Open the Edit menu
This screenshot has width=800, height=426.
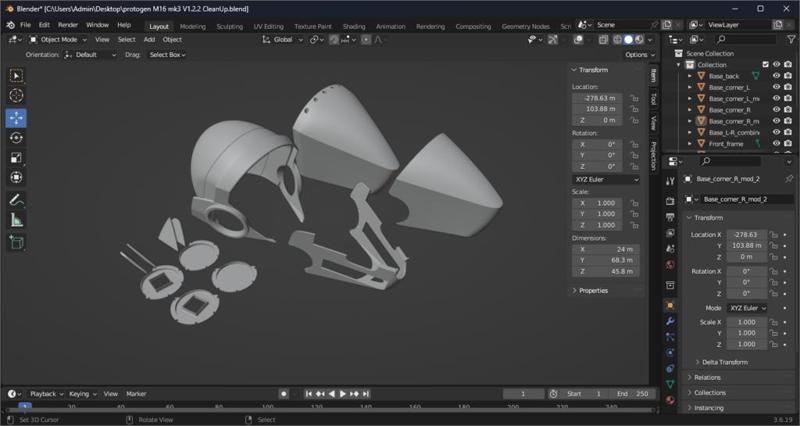click(x=44, y=25)
